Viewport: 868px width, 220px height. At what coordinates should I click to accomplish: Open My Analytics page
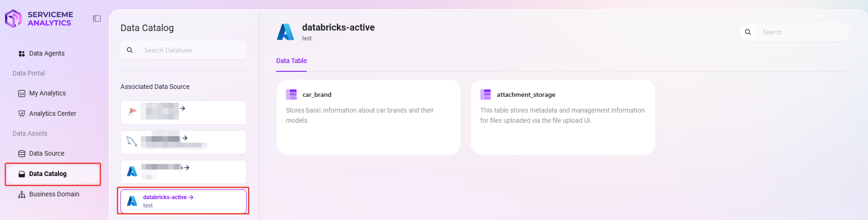coord(47,93)
